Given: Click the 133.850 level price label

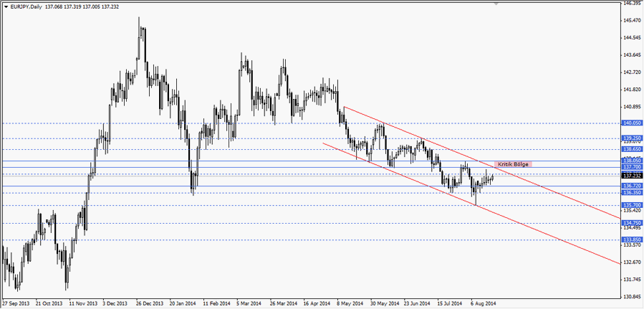Looking at the screenshot, I should (x=631, y=239).
